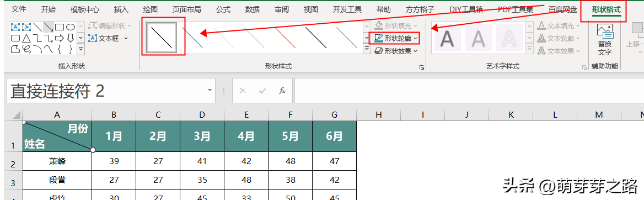644x200 pixels.
Task: Move the shapes gallery down one row
Action: click(x=81, y=38)
